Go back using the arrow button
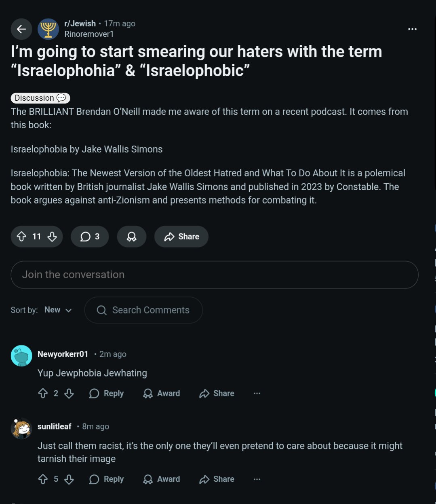This screenshot has width=436, height=504. click(21, 29)
